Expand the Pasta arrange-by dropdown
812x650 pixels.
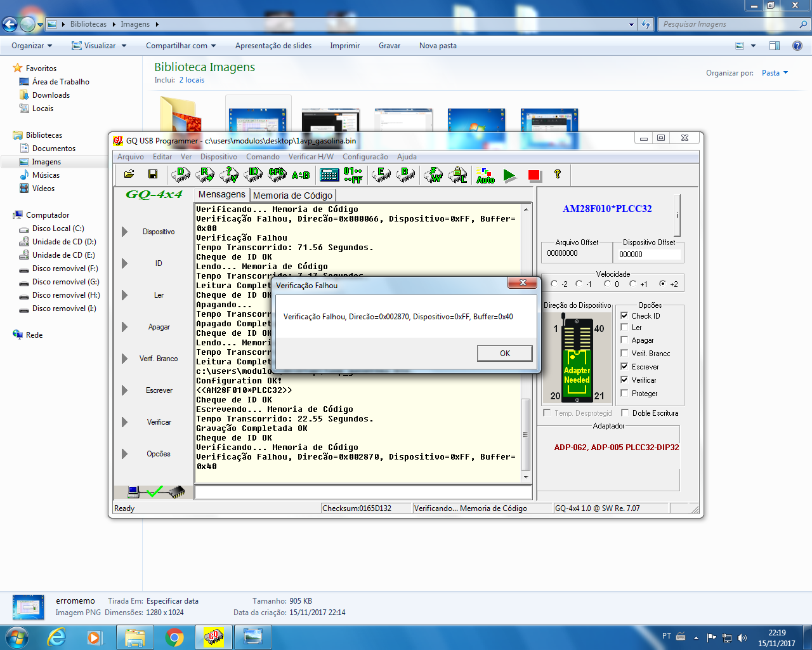pyautogui.click(x=775, y=73)
